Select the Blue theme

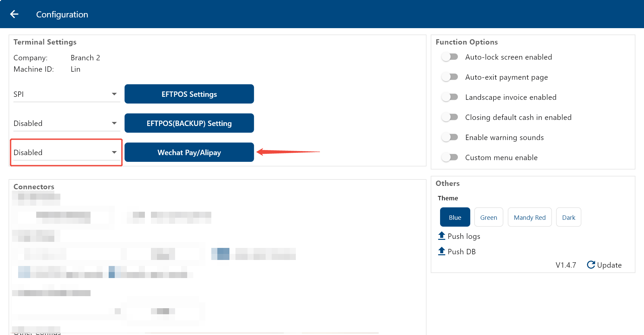coord(455,217)
